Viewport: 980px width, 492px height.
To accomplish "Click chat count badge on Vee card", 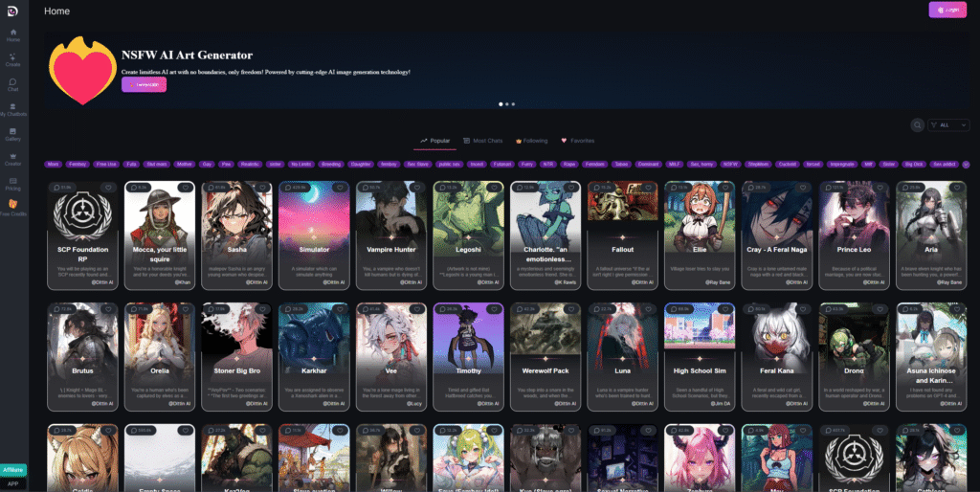I will 372,309.
